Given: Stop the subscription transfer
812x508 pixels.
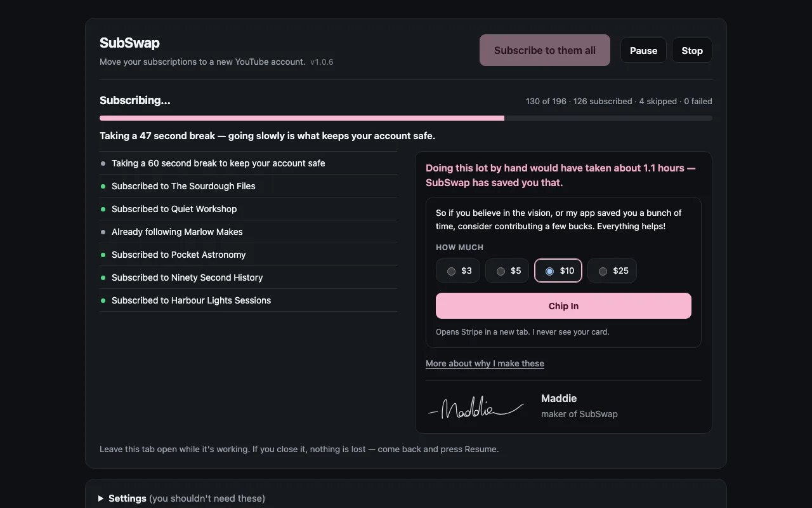Looking at the screenshot, I should coord(692,50).
